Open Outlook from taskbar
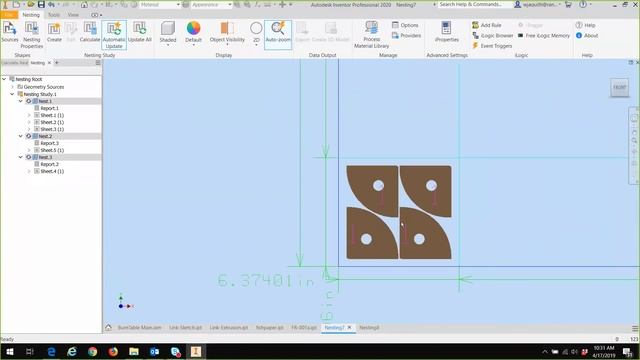 click(155, 351)
